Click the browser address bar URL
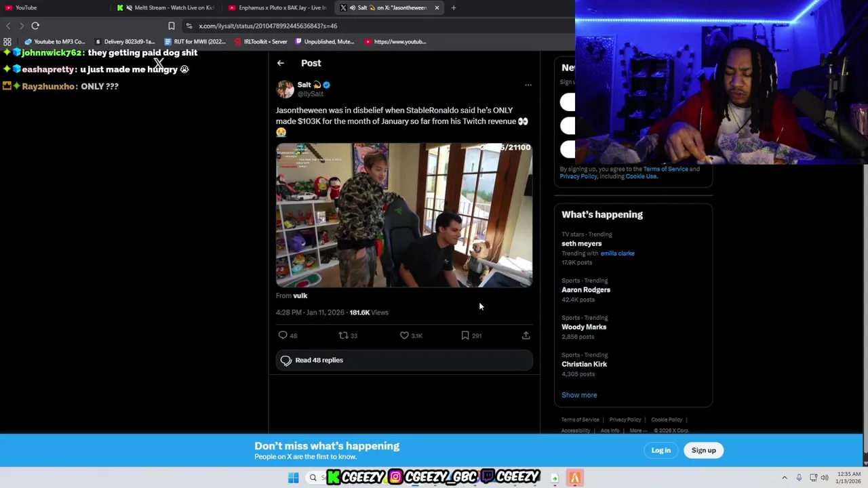 [268, 26]
